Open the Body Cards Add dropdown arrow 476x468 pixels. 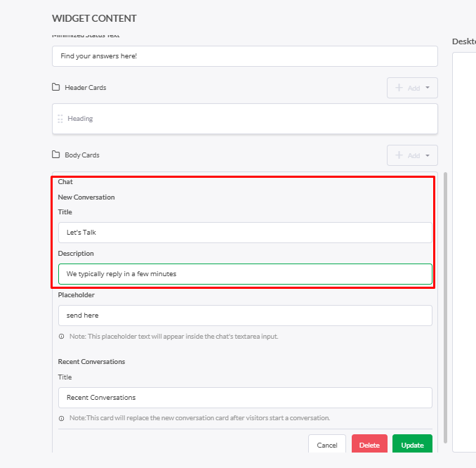428,155
